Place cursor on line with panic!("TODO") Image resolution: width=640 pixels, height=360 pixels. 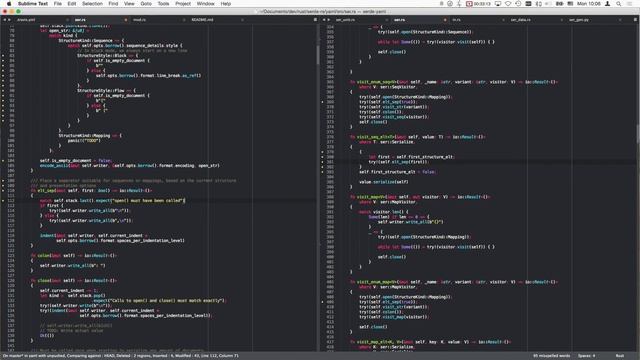(x=84, y=140)
